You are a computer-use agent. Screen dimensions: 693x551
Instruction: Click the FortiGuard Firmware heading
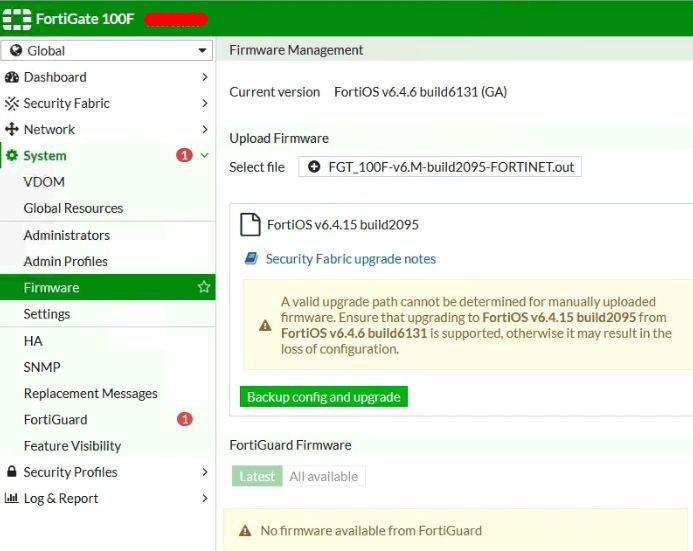click(x=290, y=445)
